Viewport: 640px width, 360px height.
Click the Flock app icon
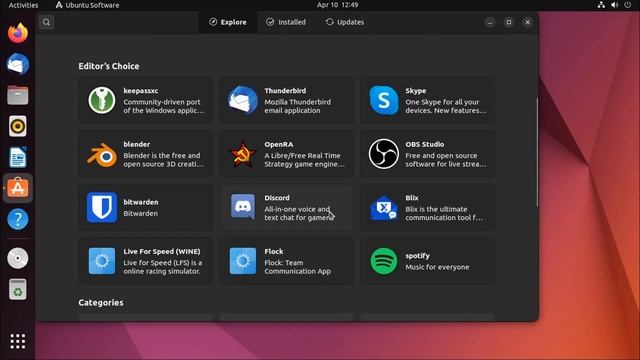click(x=243, y=261)
